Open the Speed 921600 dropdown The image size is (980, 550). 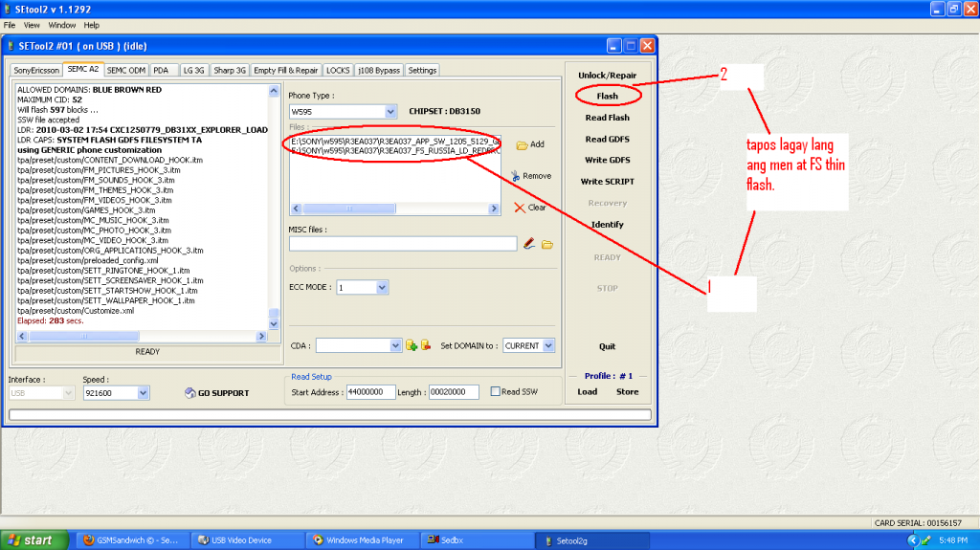coord(144,393)
